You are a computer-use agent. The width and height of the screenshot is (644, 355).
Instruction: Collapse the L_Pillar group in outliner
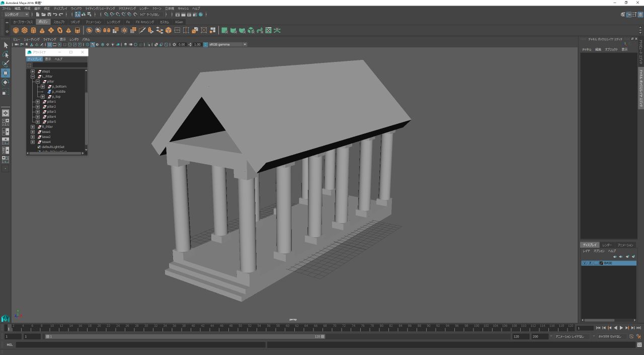coord(33,77)
